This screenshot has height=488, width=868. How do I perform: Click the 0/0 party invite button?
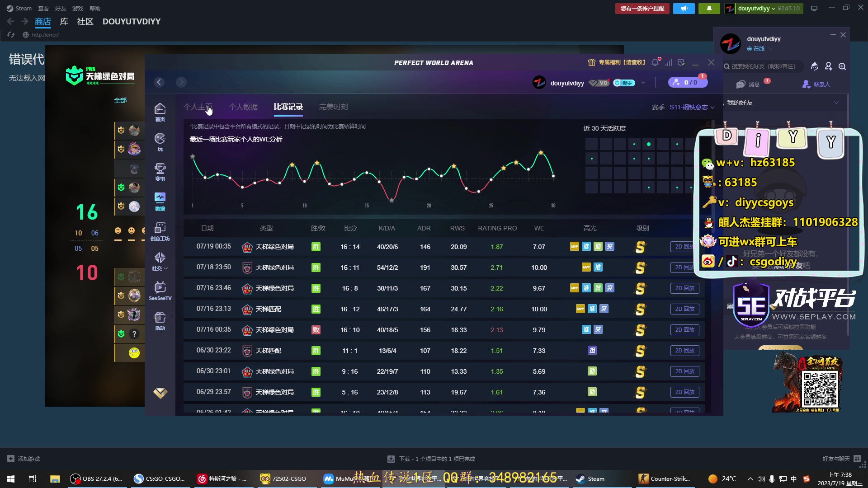click(688, 82)
